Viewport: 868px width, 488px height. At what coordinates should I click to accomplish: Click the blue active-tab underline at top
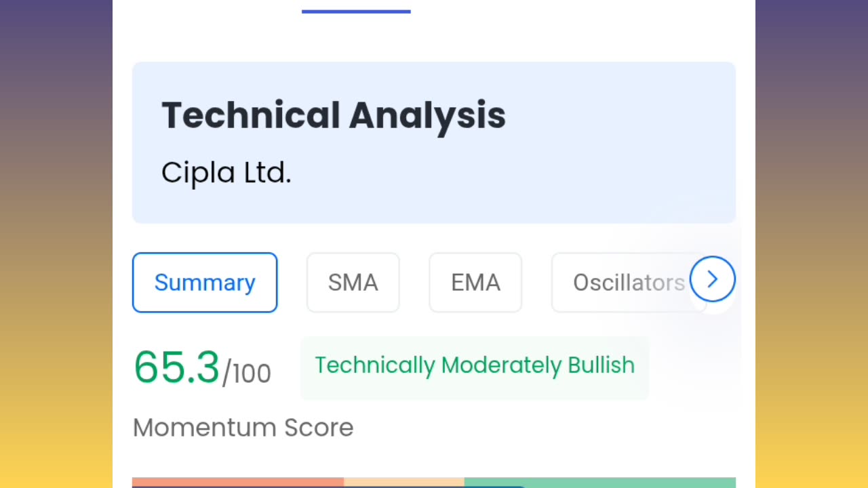click(356, 12)
